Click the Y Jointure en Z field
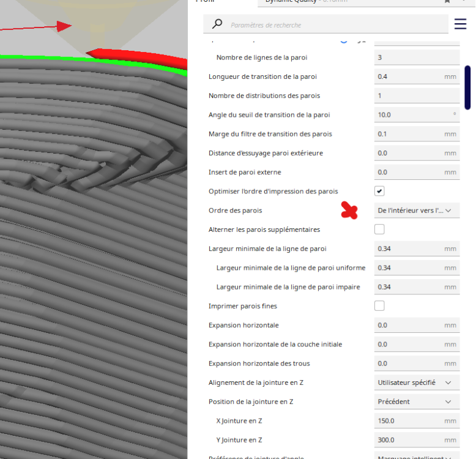The width and height of the screenshot is (476, 459). pos(417,440)
